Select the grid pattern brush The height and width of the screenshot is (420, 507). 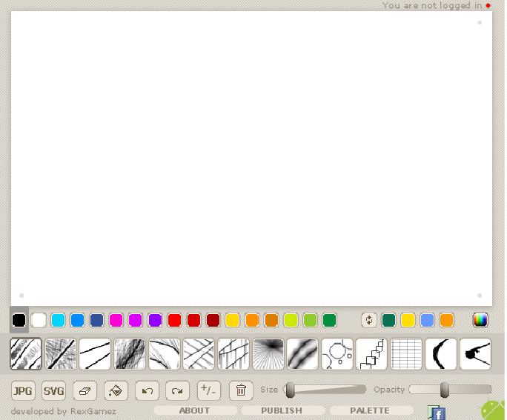(x=406, y=354)
